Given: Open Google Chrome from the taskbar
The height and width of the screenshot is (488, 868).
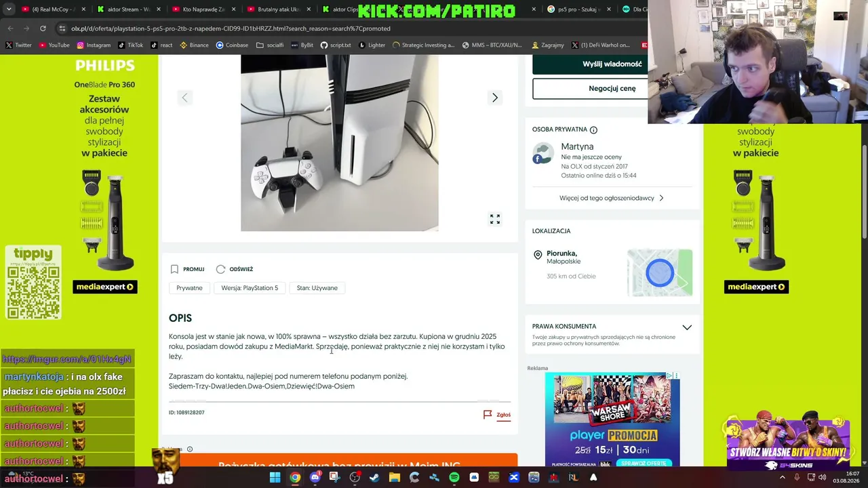Looking at the screenshot, I should (x=295, y=477).
